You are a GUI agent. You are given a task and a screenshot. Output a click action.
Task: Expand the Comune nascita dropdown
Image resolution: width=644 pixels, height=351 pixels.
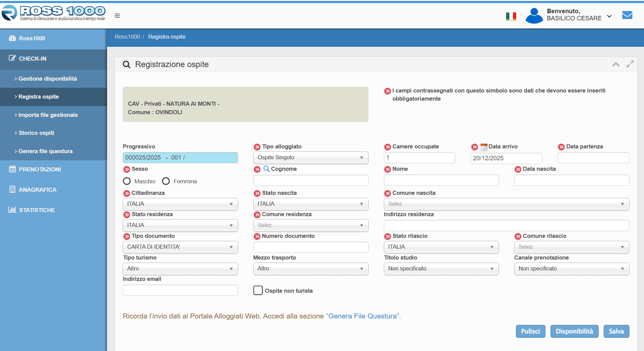(x=506, y=204)
